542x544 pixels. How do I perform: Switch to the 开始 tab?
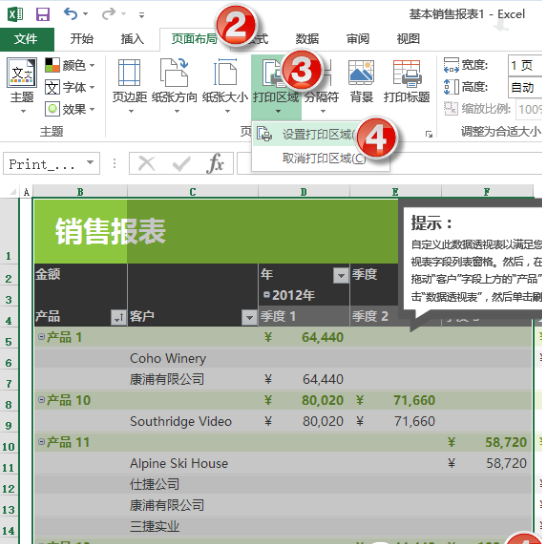click(x=82, y=39)
